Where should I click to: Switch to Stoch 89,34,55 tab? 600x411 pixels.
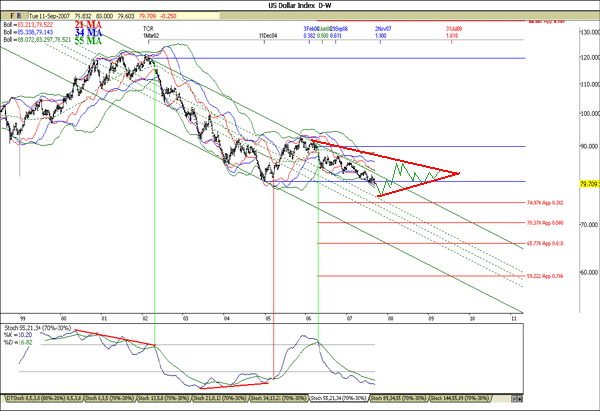coord(400,400)
